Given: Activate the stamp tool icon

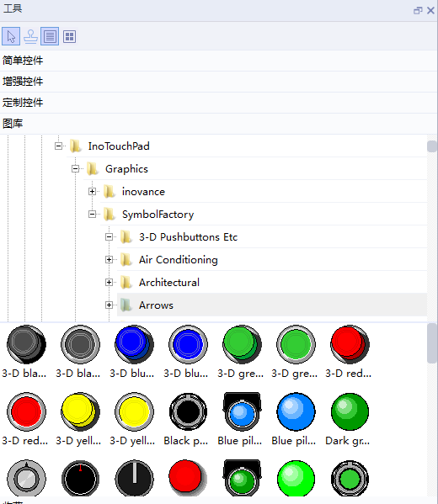Looking at the screenshot, I should click(x=30, y=36).
